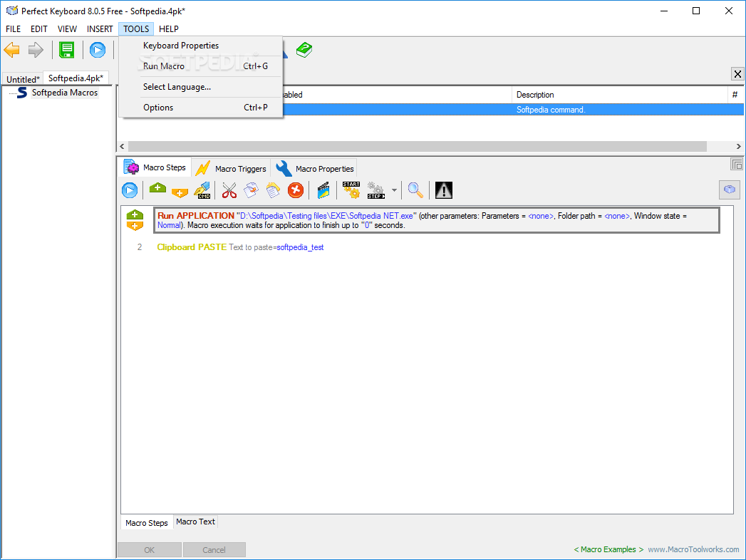Select the bottom Macro Steps tab
This screenshot has width=746, height=560.
click(x=147, y=523)
